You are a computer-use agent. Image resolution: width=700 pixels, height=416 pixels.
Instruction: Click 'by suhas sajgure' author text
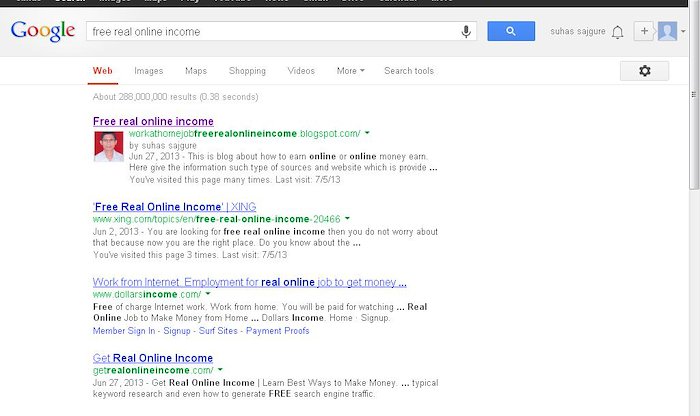coord(163,146)
